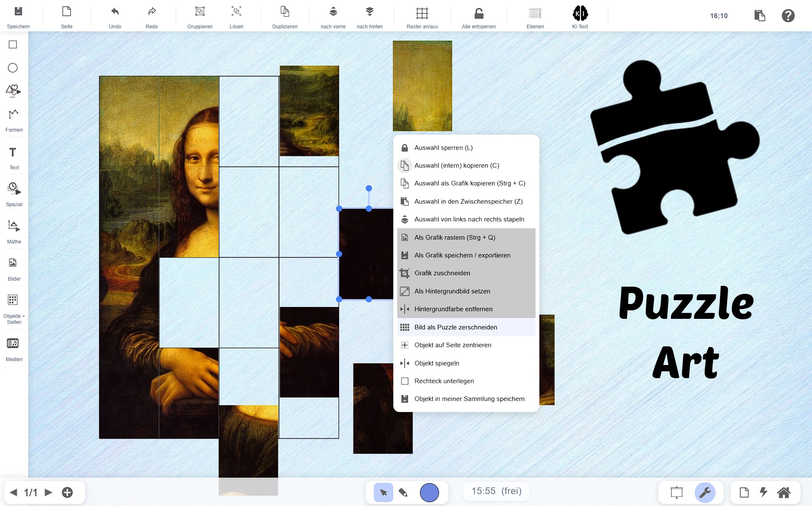Add a new page with plus button

(x=67, y=492)
